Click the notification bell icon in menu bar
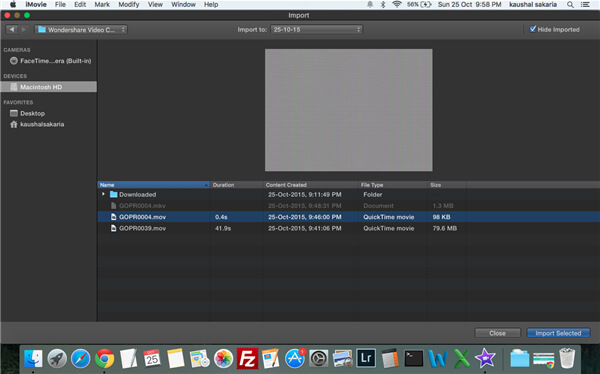This screenshot has width=600, height=374. 370,5
